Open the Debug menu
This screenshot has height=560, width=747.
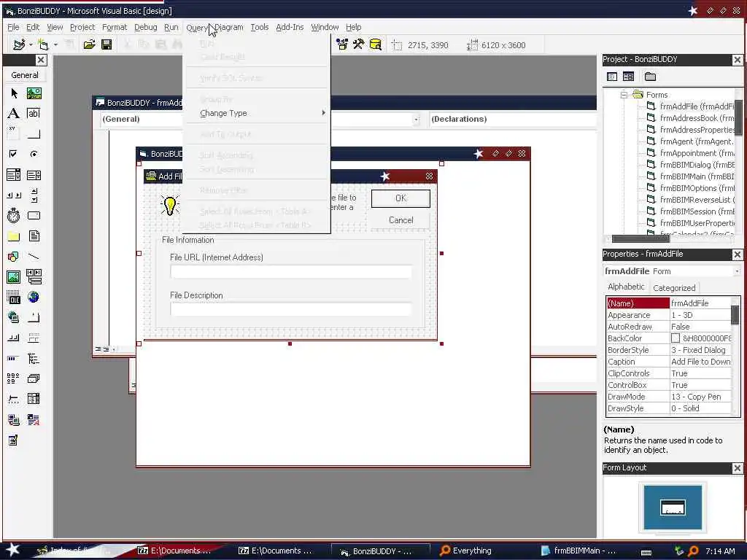(x=145, y=27)
